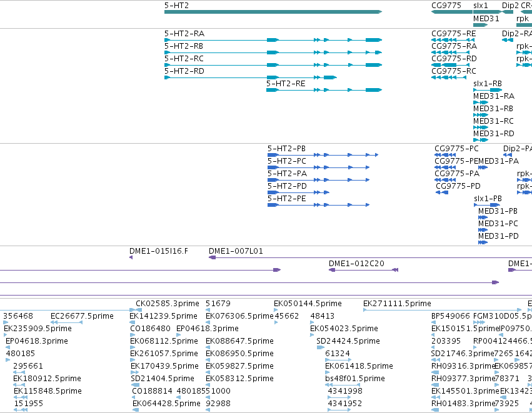Click the EK061418.5prime EST label
This screenshot has height=413, width=532.
[359, 367]
